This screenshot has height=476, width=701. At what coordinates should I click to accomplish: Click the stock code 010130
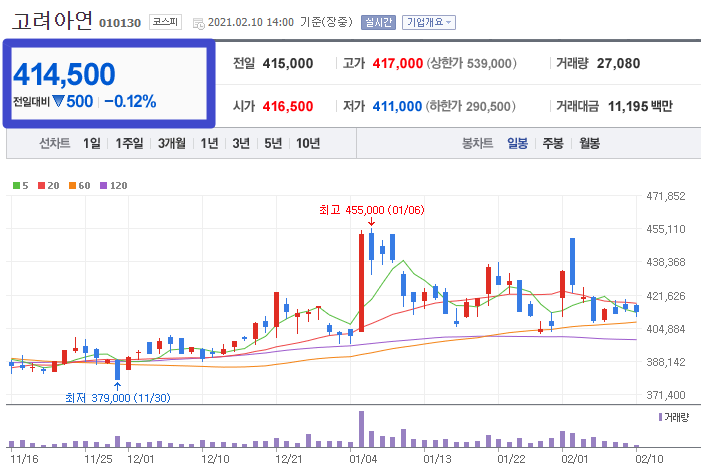click(120, 23)
